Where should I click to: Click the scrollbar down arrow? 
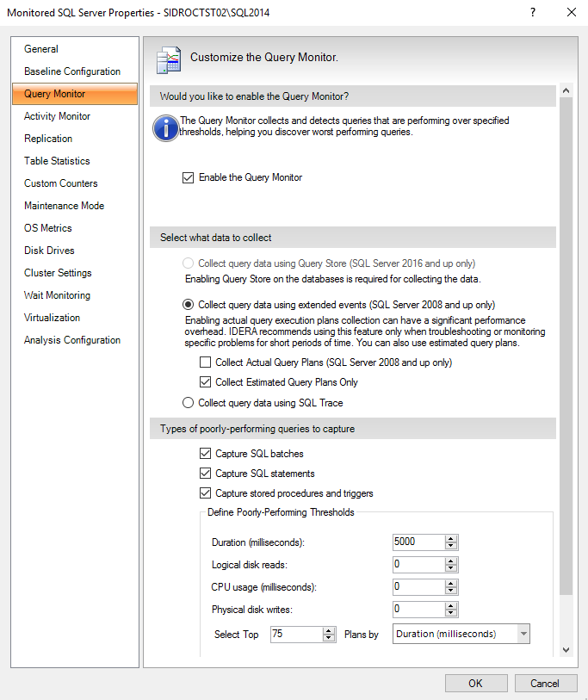pyautogui.click(x=566, y=649)
